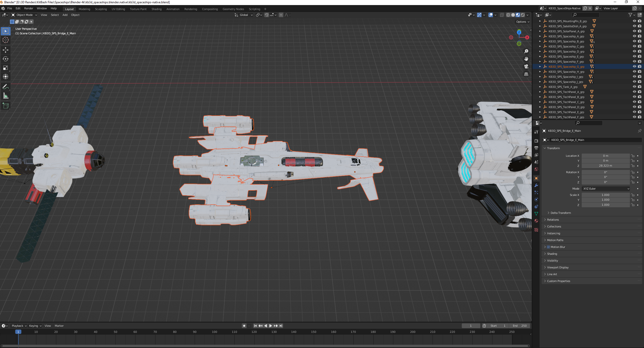Open the viewport Add menu
The height and width of the screenshot is (348, 644).
click(x=65, y=15)
